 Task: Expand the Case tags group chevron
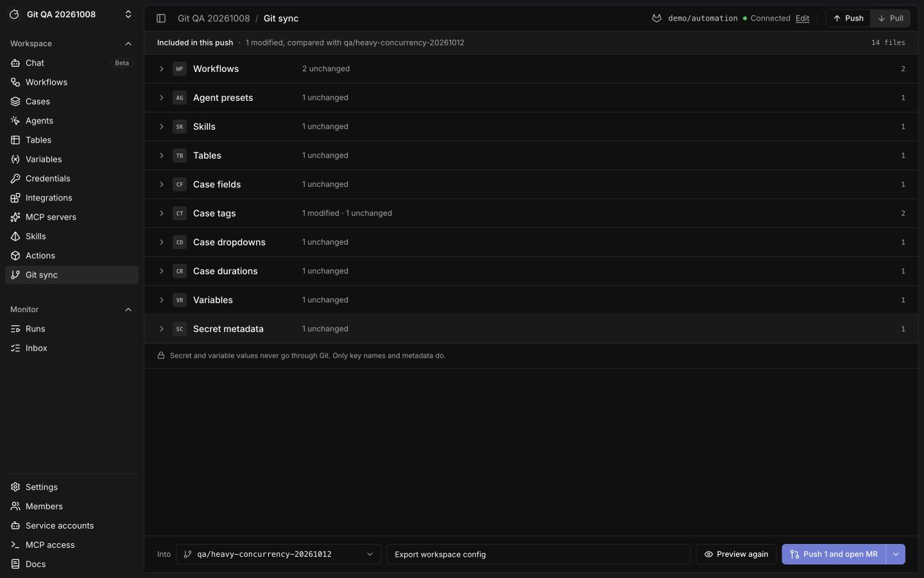pos(162,213)
